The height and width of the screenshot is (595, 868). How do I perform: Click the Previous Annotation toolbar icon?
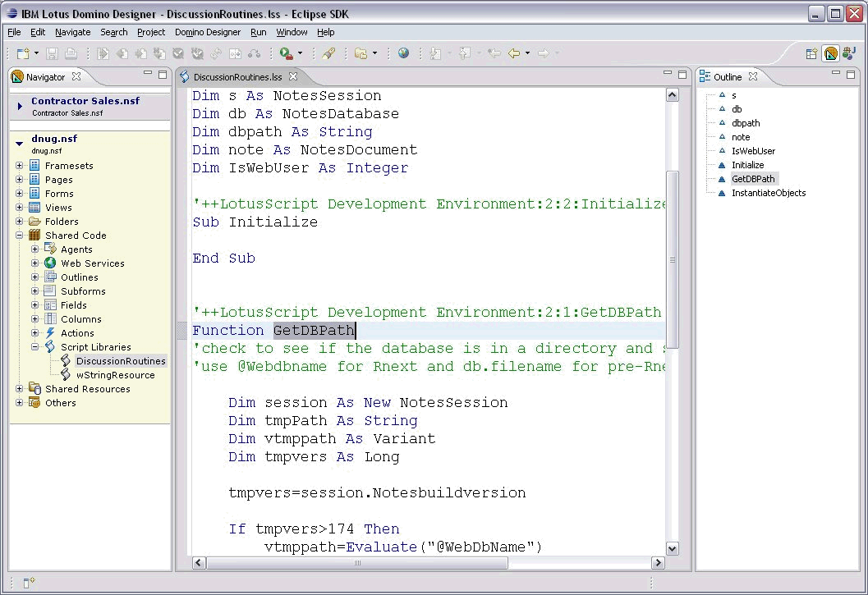pyautogui.click(x=465, y=53)
